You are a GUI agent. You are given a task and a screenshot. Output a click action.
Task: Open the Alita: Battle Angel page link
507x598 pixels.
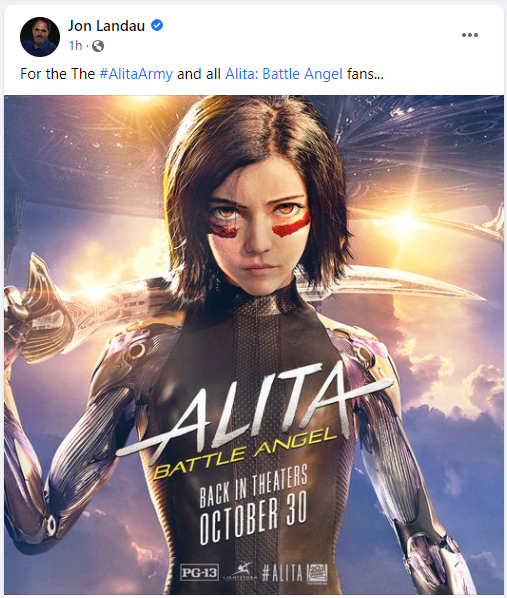click(x=284, y=74)
